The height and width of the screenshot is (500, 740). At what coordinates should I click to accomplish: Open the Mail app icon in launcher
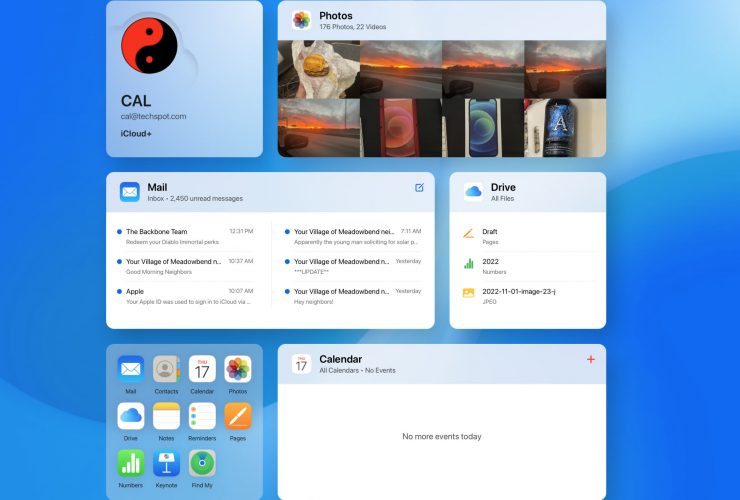[131, 369]
